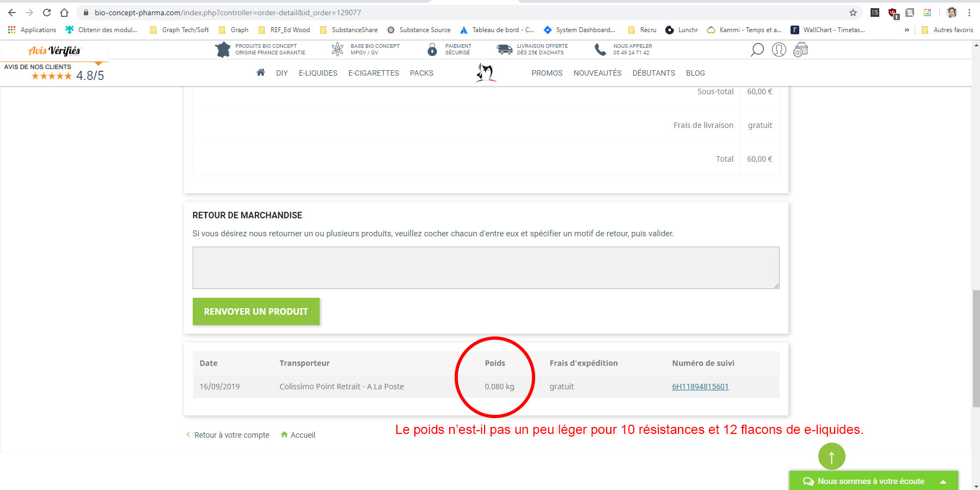Image resolution: width=980 pixels, height=490 pixels.
Task: Open the user account icon
Action: (779, 50)
